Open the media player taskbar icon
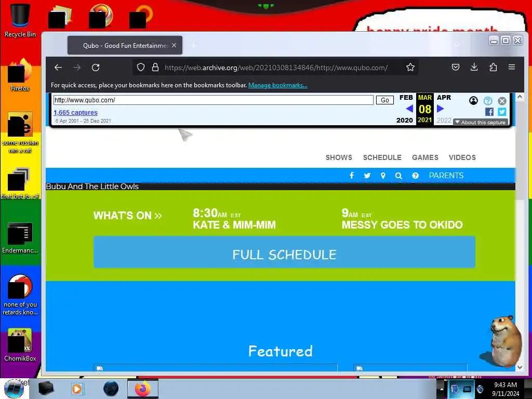The width and height of the screenshot is (532, 399). (77, 389)
